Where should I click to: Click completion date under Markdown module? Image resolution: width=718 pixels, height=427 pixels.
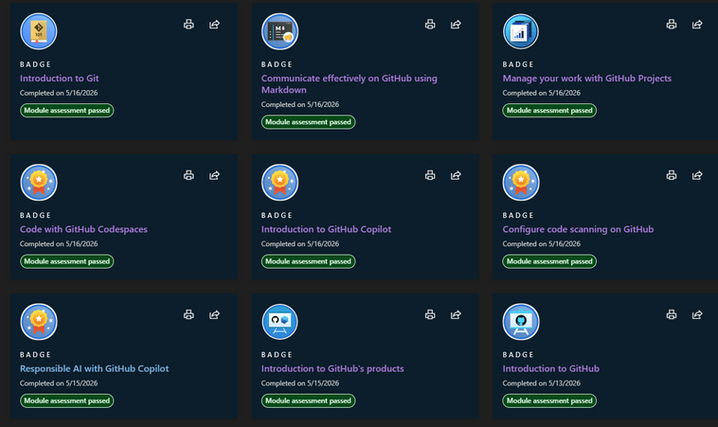[300, 104]
